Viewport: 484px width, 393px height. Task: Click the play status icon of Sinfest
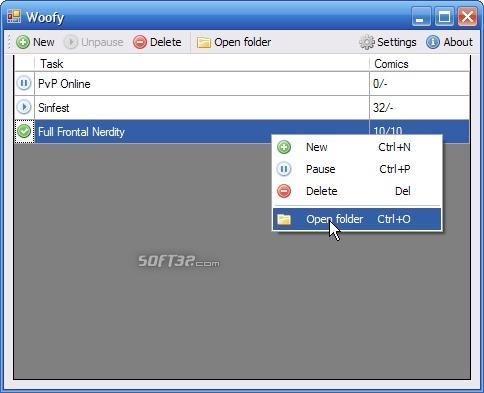pos(24,107)
